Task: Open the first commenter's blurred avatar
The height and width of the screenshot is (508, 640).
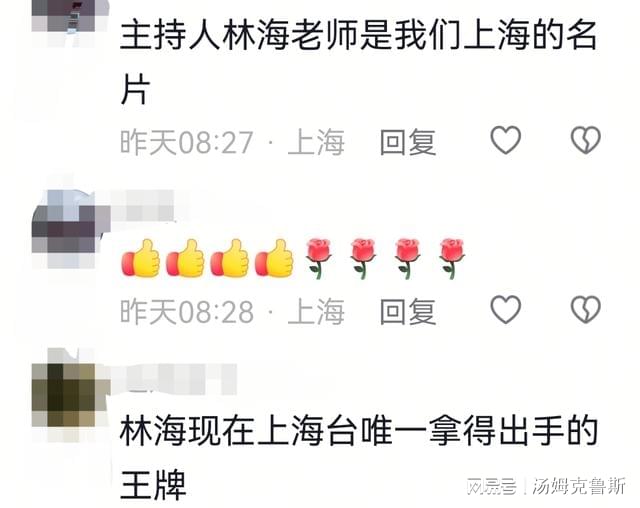Action: pos(69,18)
